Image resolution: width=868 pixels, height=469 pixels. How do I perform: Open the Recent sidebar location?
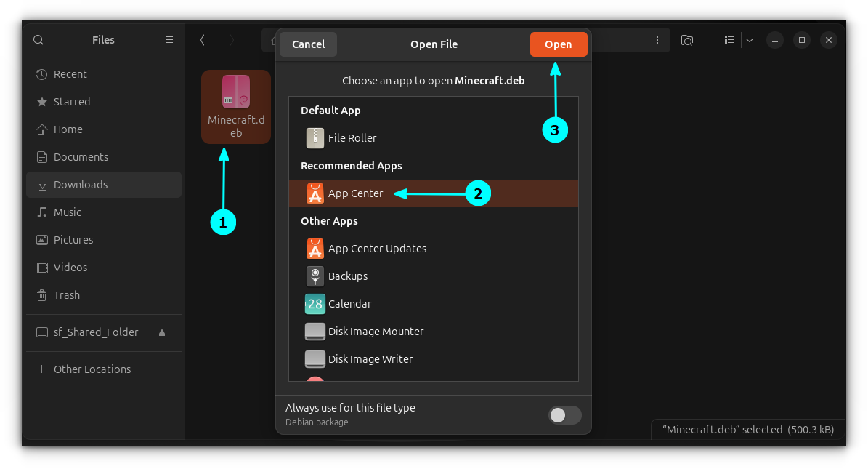[x=104, y=74]
